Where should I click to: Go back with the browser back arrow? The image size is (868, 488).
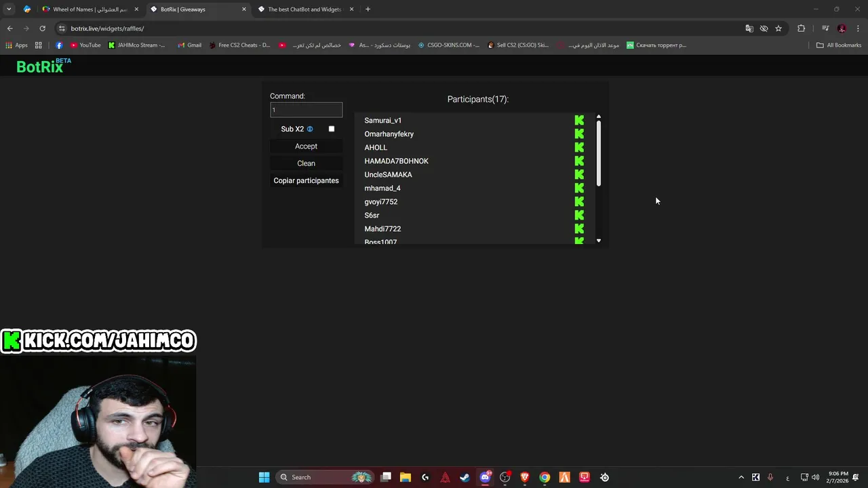click(9, 28)
